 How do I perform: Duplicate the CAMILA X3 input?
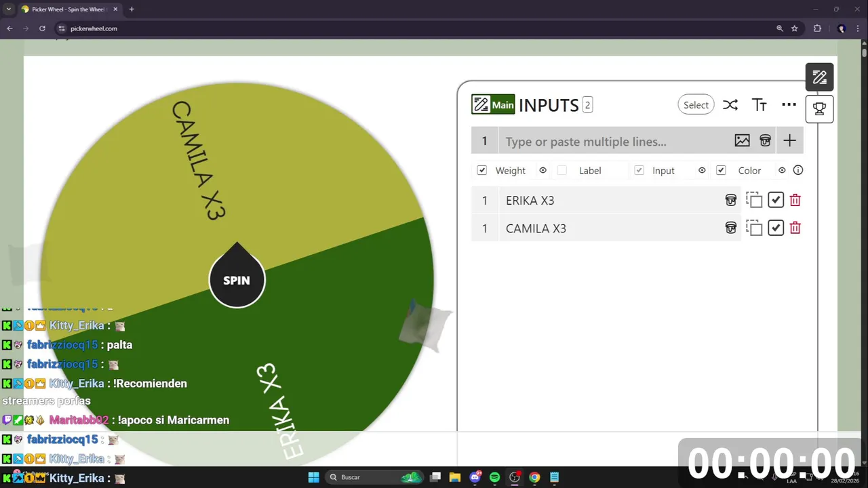(x=754, y=228)
